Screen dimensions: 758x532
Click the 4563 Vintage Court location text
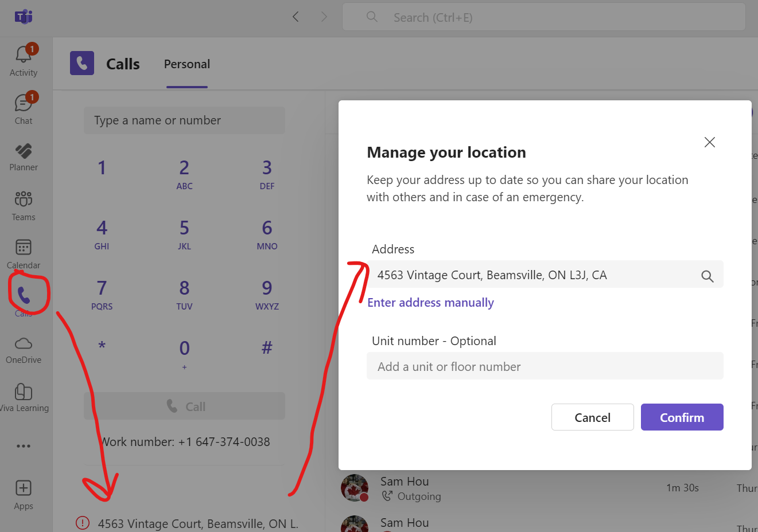click(x=198, y=523)
